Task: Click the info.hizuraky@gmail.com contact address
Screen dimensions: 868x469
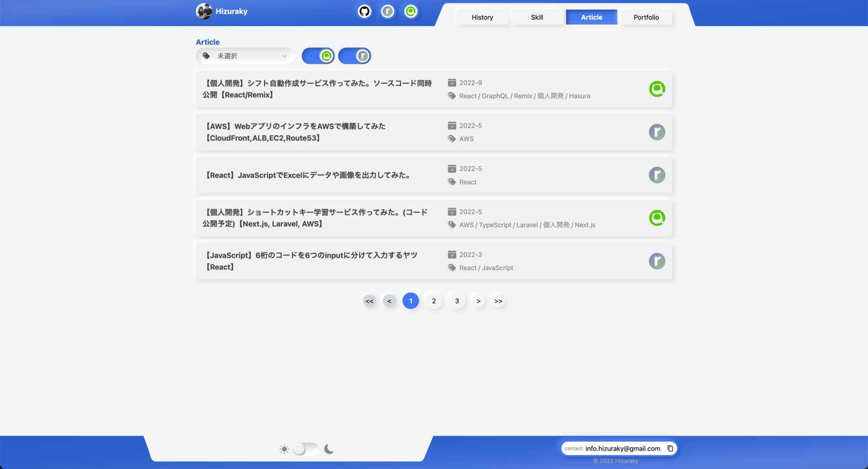Action: pyautogui.click(x=623, y=448)
